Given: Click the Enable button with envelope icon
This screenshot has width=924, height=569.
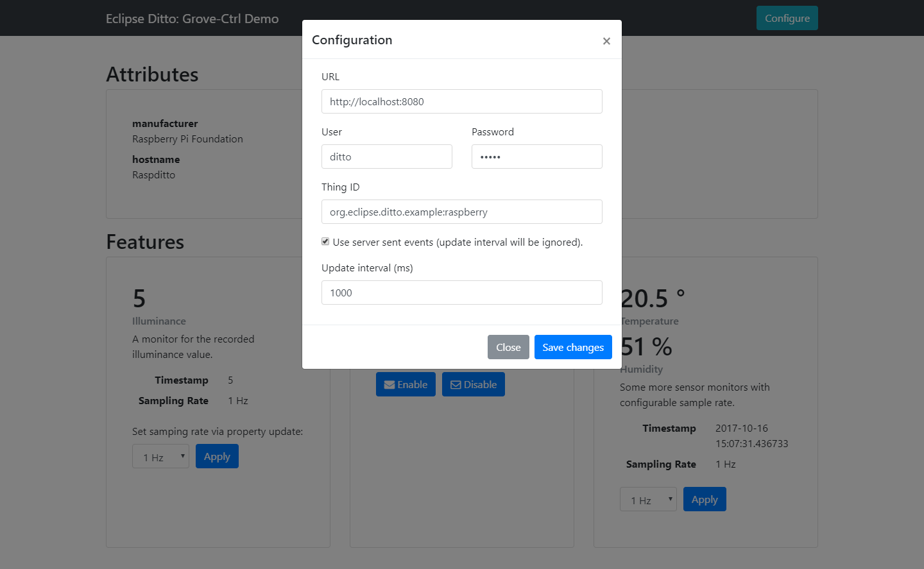Looking at the screenshot, I should tap(406, 384).
